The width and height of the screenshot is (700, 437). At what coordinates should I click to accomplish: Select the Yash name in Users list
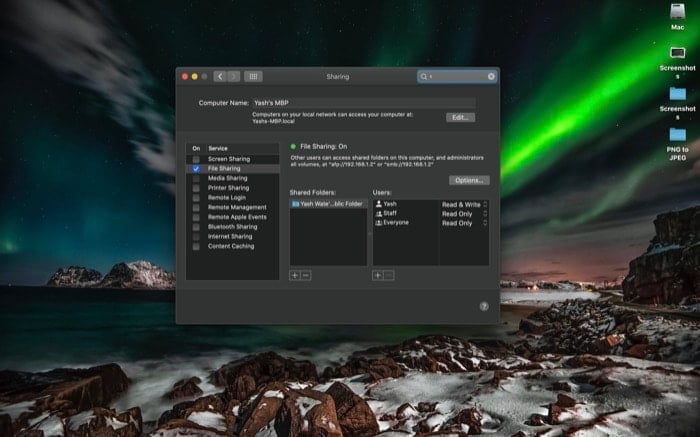pos(390,204)
